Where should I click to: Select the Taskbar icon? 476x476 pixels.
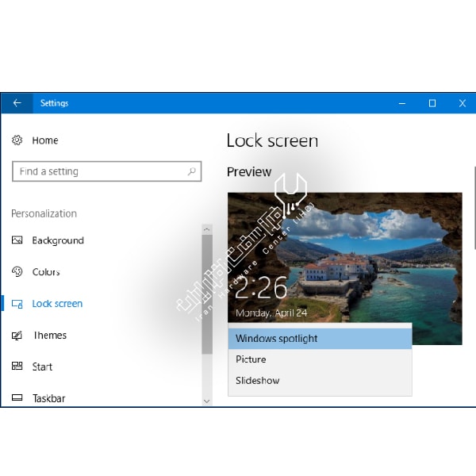point(17,397)
